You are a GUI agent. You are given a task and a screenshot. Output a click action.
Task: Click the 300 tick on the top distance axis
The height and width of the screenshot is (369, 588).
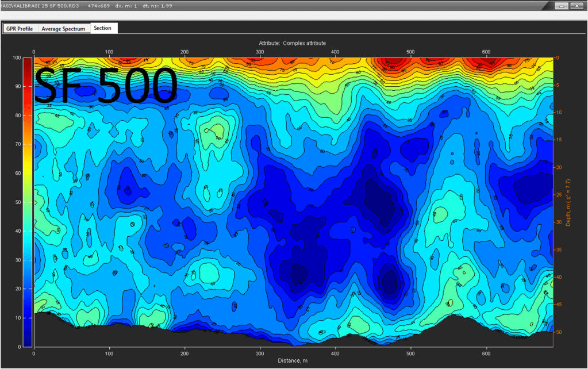tap(260, 52)
